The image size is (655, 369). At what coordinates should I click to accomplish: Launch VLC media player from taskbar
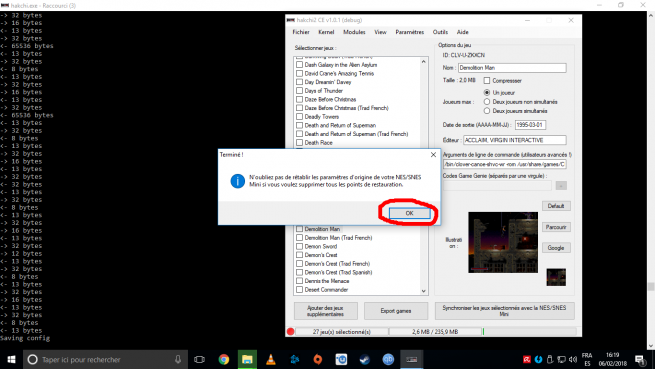[271, 359]
